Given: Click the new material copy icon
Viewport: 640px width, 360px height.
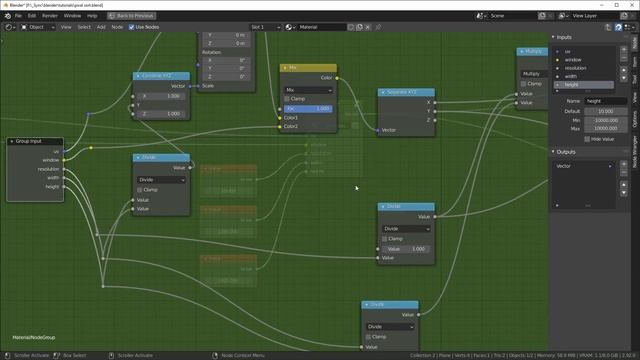Looking at the screenshot, I should [x=359, y=27].
